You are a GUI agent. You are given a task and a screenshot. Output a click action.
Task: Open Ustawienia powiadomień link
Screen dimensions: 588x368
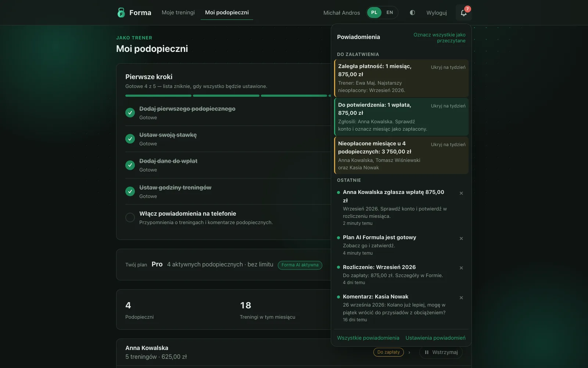(x=435, y=338)
